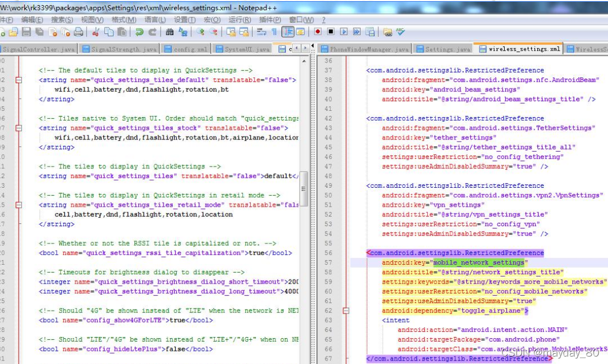Open the 运行(R) menu
This screenshot has height=364, width=608.
point(239,20)
